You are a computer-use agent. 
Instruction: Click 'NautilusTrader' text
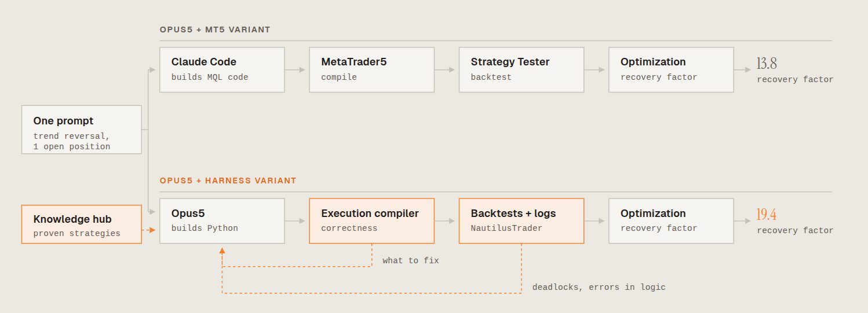point(506,229)
